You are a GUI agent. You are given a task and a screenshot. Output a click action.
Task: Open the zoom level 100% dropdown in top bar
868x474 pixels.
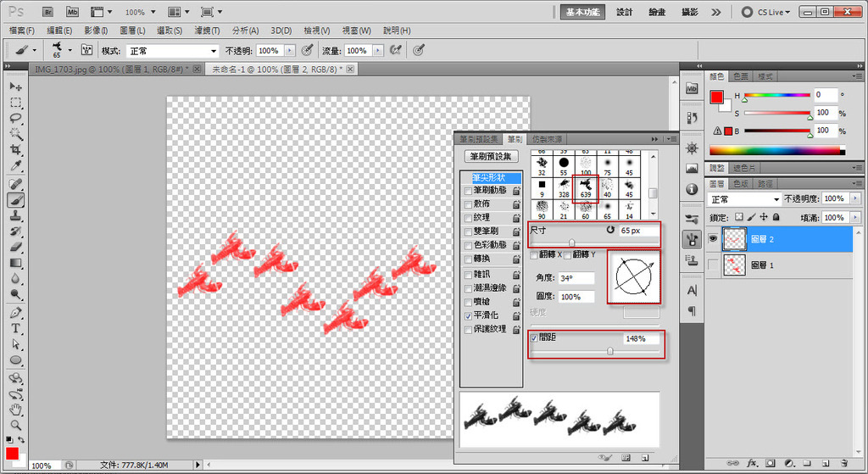(153, 12)
